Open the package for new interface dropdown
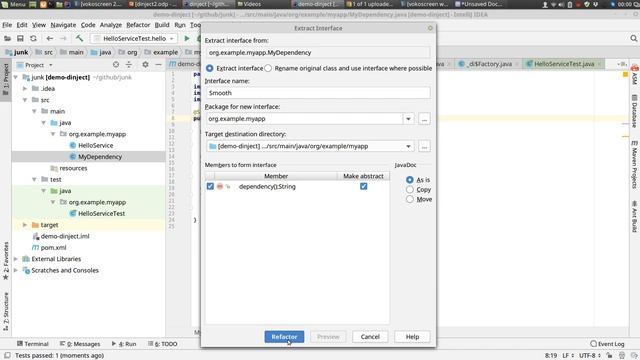Screen dimensions: 640x360 click(408, 119)
